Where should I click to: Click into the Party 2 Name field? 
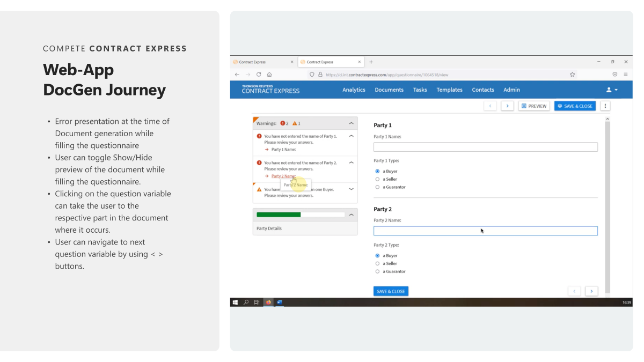coord(485,231)
